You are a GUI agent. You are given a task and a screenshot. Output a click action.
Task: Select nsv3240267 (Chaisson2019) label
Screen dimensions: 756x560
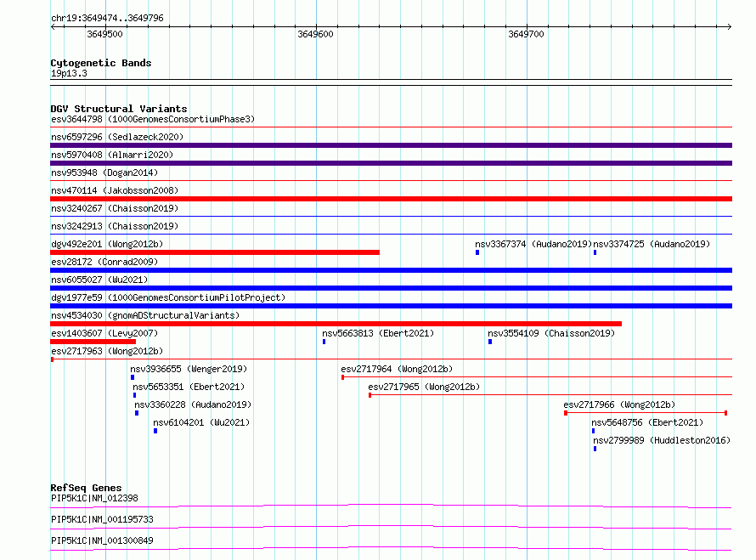click(x=115, y=208)
